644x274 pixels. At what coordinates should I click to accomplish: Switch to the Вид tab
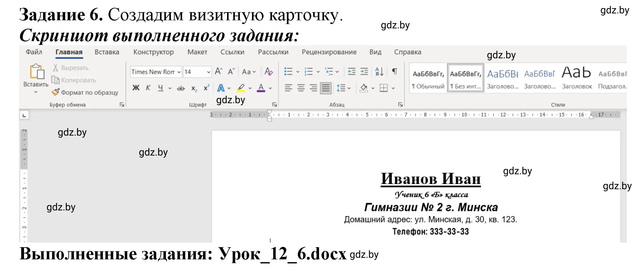(x=375, y=52)
